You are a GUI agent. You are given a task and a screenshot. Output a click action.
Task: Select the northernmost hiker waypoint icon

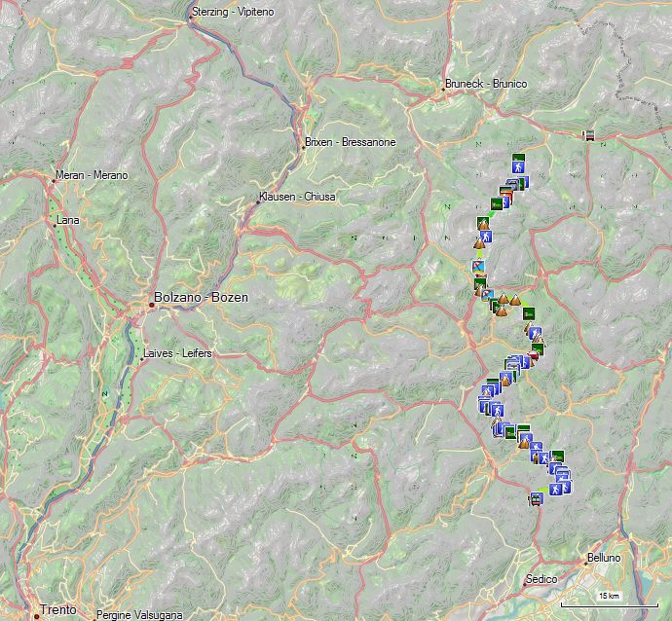click(x=518, y=166)
